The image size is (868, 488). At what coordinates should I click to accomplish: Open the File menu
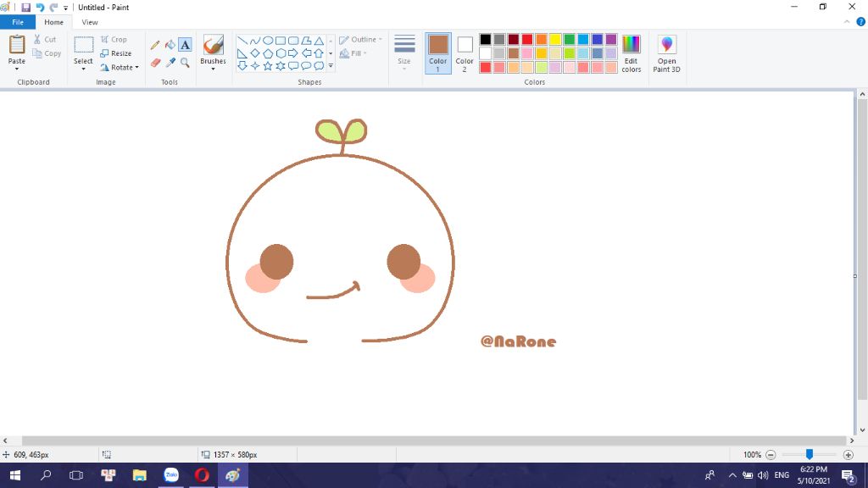pyautogui.click(x=18, y=22)
